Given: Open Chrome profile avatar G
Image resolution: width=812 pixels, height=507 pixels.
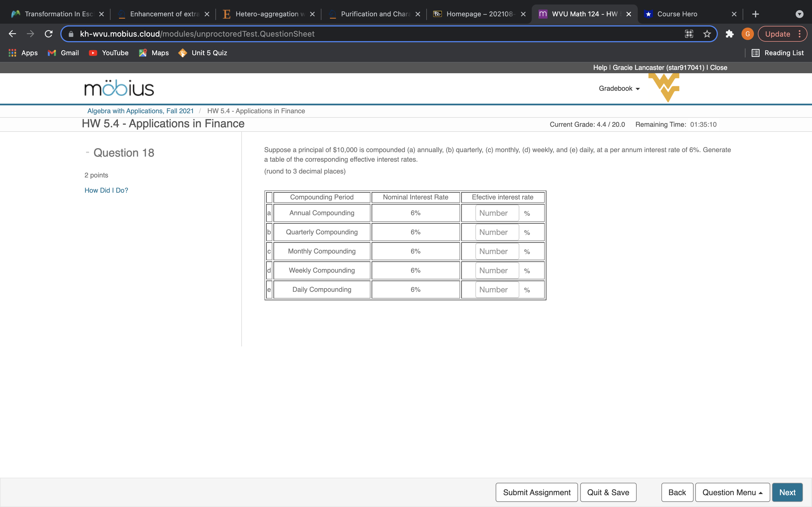Looking at the screenshot, I should (x=747, y=34).
